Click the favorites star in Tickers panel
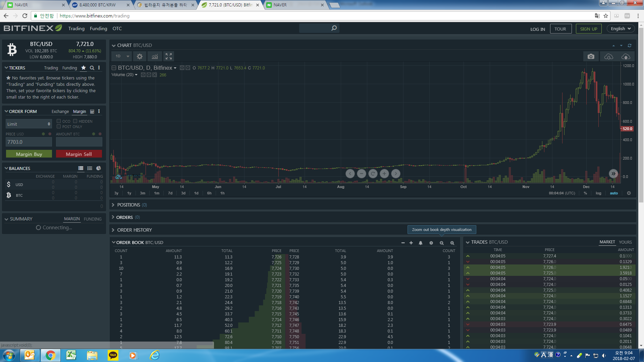 pyautogui.click(x=84, y=68)
